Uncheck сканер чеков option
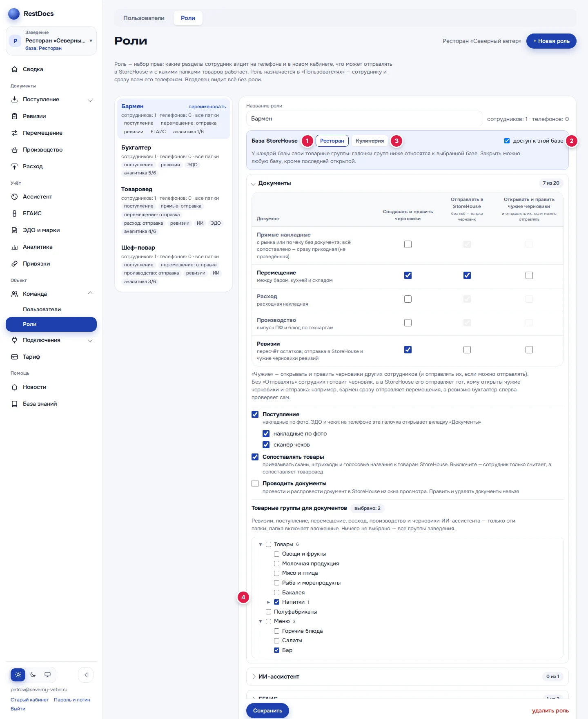The image size is (588, 719). click(266, 445)
